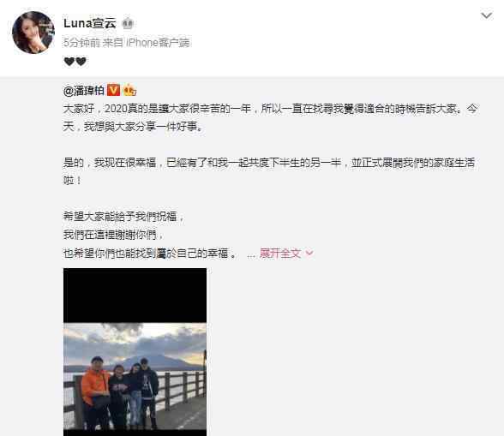Click the line 希望大家能給予我們祝福

[x=123, y=217]
